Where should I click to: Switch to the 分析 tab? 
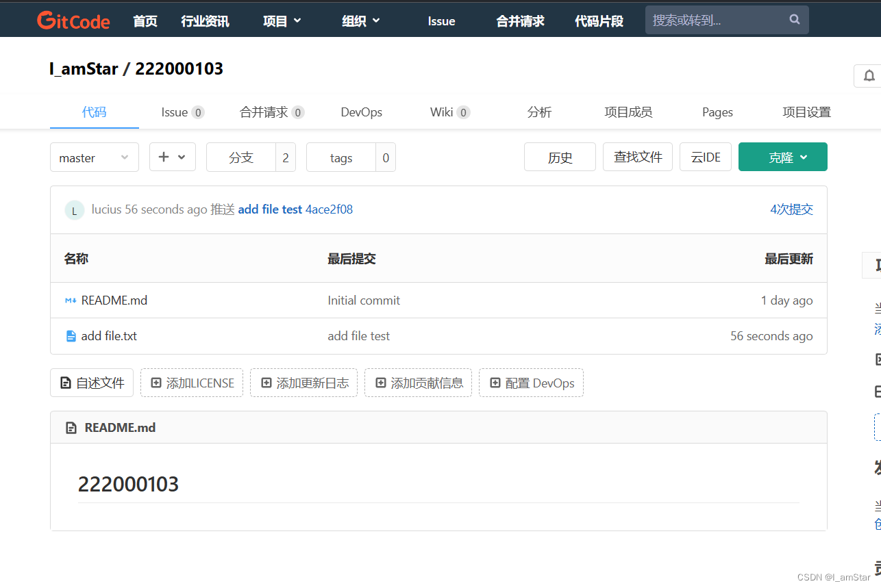point(539,112)
